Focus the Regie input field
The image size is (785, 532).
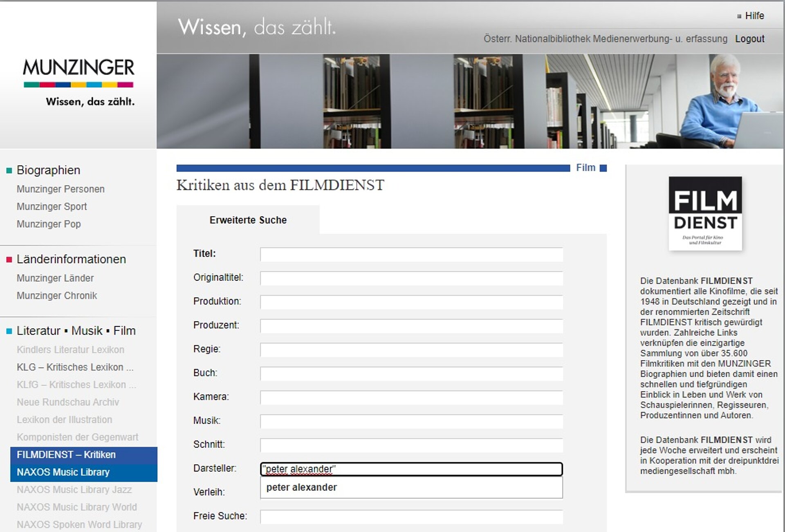tap(411, 350)
